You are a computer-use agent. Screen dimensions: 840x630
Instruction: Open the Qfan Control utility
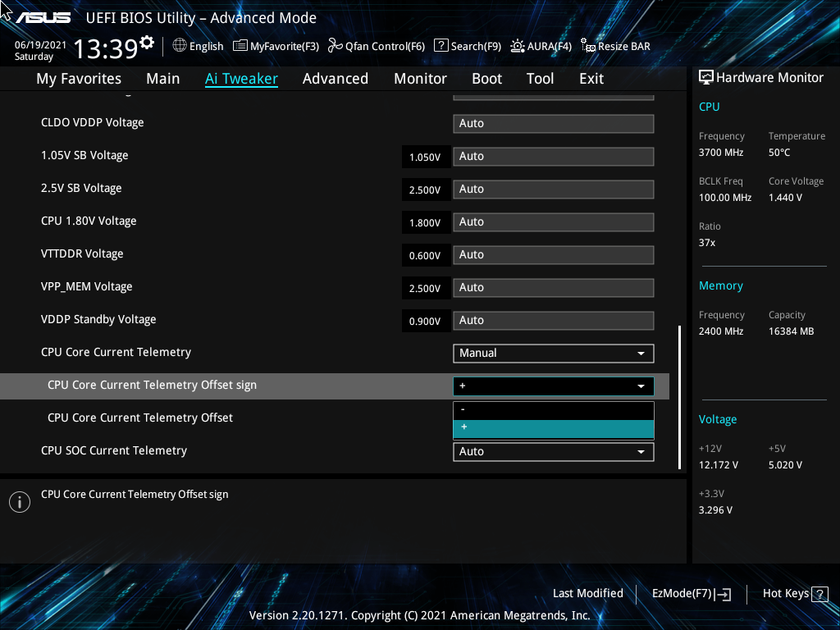point(376,46)
